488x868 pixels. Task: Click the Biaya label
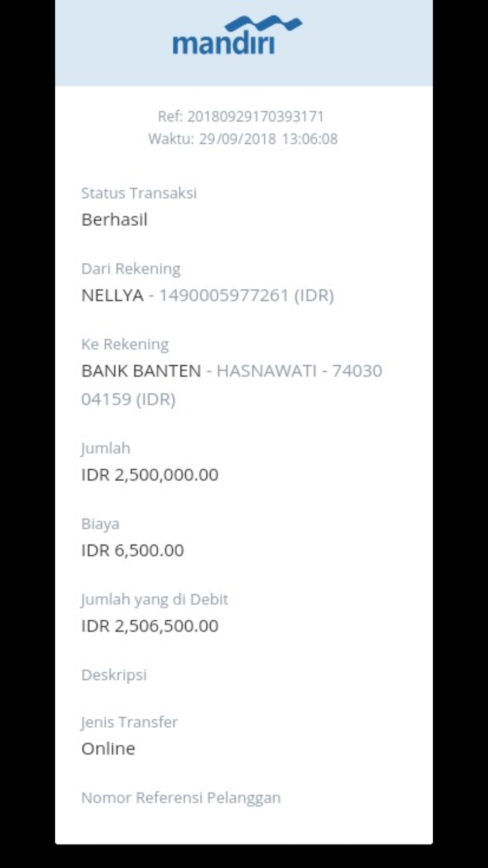pos(100,524)
